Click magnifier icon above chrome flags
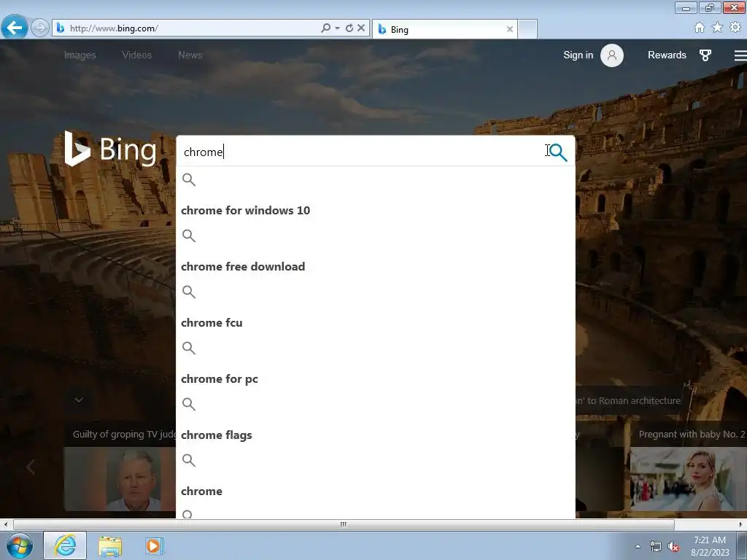 tap(189, 404)
